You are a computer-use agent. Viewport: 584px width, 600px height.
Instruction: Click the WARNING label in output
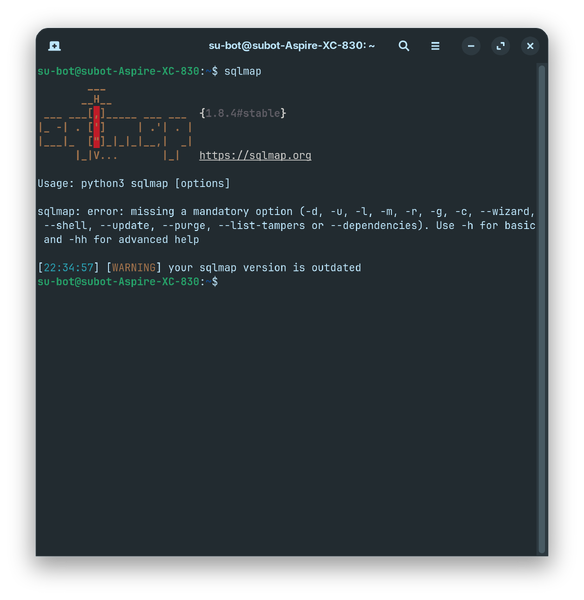click(134, 267)
